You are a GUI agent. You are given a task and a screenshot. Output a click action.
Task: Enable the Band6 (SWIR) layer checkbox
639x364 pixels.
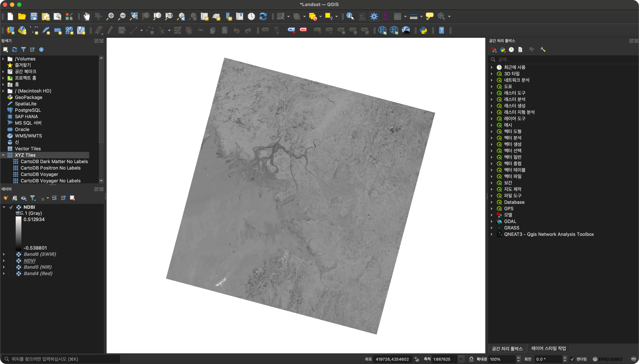point(11,254)
